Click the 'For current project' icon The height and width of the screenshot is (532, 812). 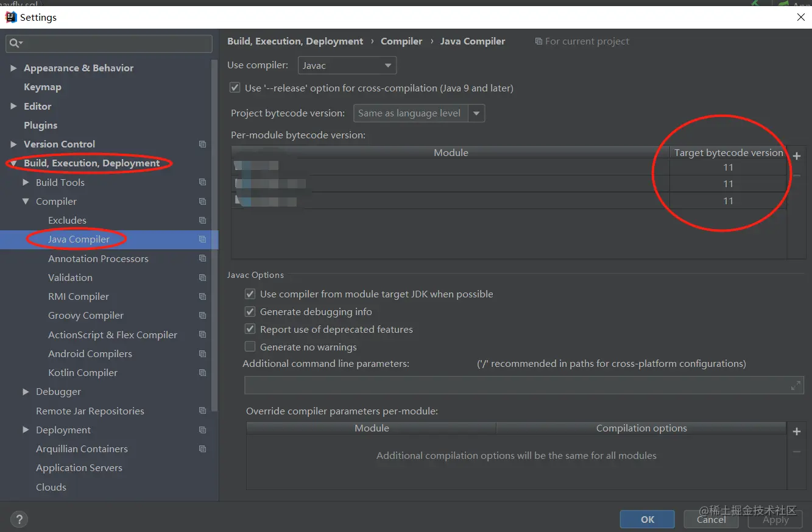click(538, 41)
